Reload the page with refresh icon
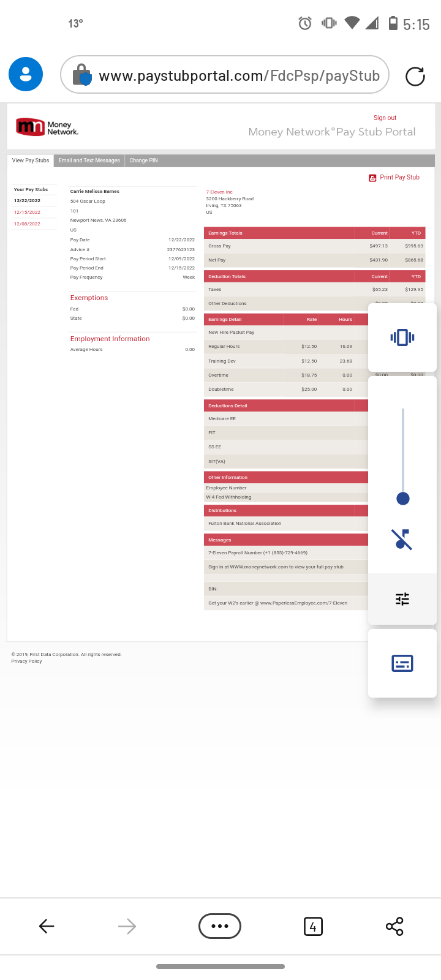Image resolution: width=441 pixels, height=980 pixels. [x=415, y=76]
